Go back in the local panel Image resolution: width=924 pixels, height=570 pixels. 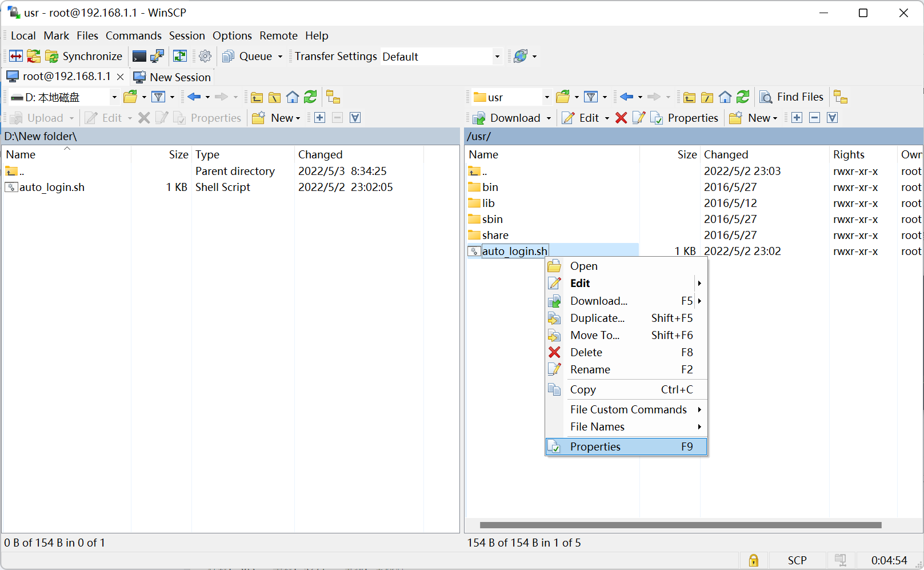coord(194,97)
